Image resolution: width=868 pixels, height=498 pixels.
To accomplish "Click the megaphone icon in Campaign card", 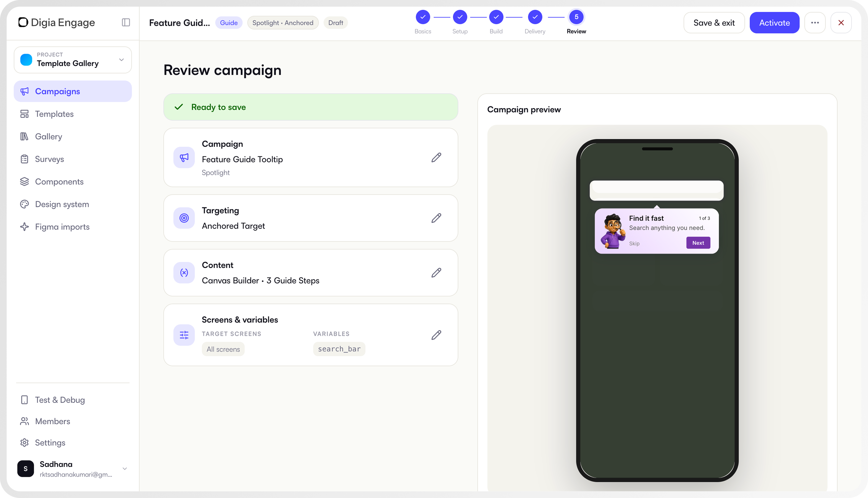I will (184, 158).
